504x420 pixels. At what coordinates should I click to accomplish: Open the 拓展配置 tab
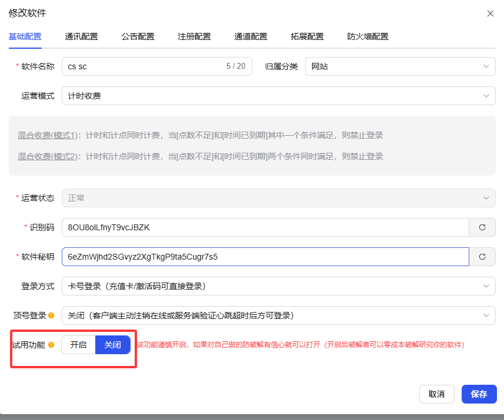coord(308,36)
